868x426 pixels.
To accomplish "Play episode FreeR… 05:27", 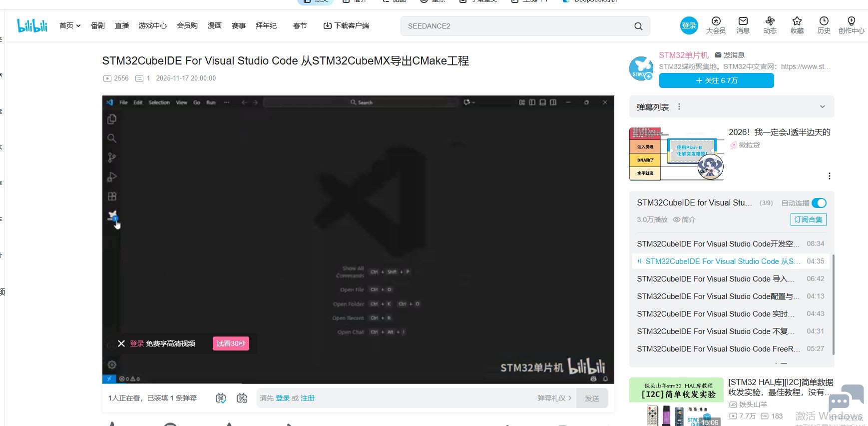I will pyautogui.click(x=731, y=349).
